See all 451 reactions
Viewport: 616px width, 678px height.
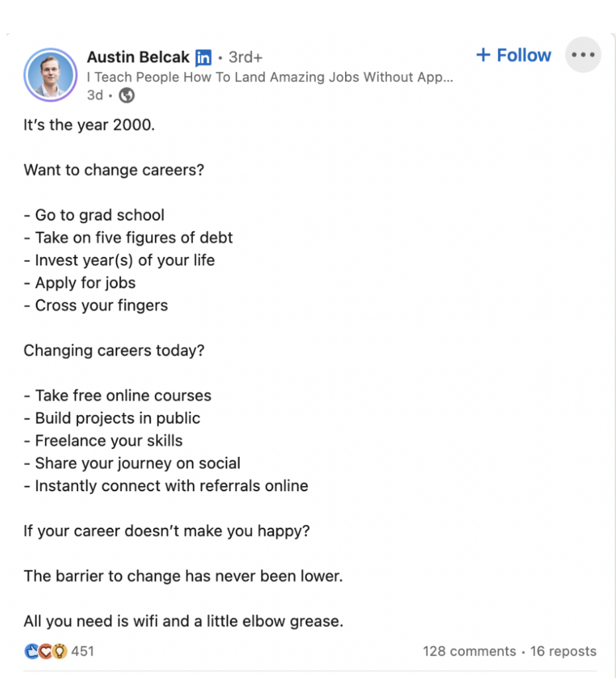[83, 651]
